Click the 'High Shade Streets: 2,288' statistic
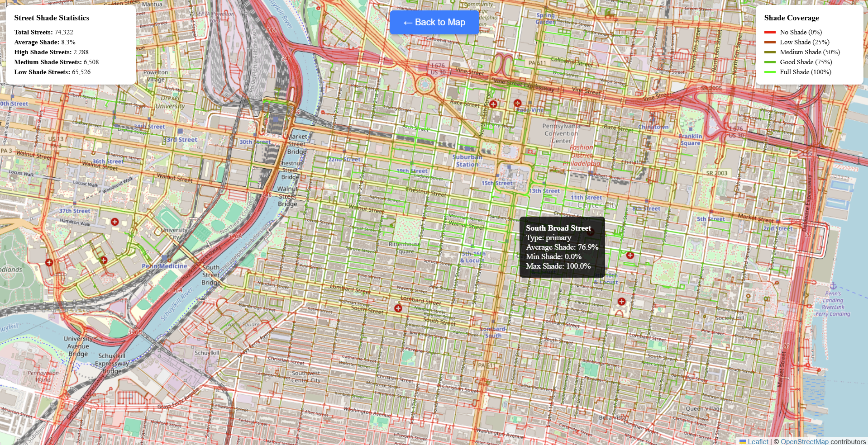Viewport: 868px width, 445px height. tap(51, 52)
